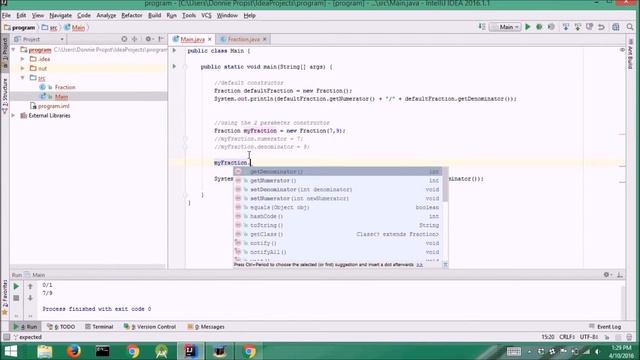Toggle the tool window quick access button

[6, 337]
